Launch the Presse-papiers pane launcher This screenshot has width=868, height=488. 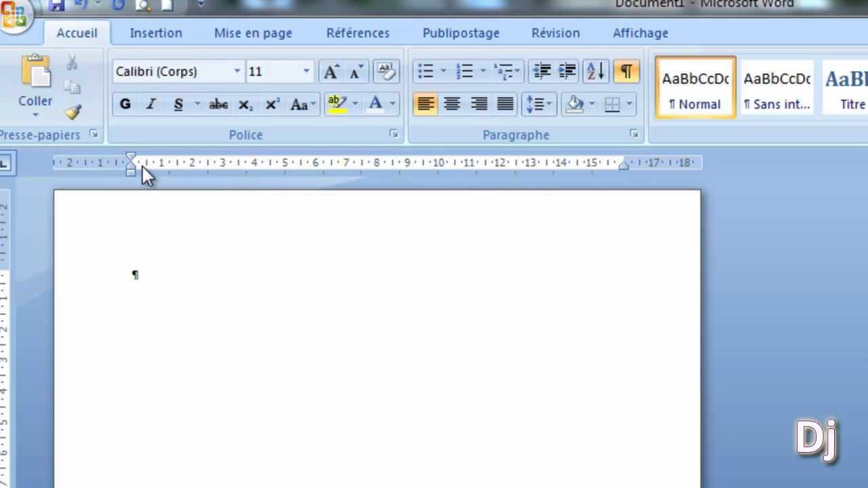pos(94,134)
